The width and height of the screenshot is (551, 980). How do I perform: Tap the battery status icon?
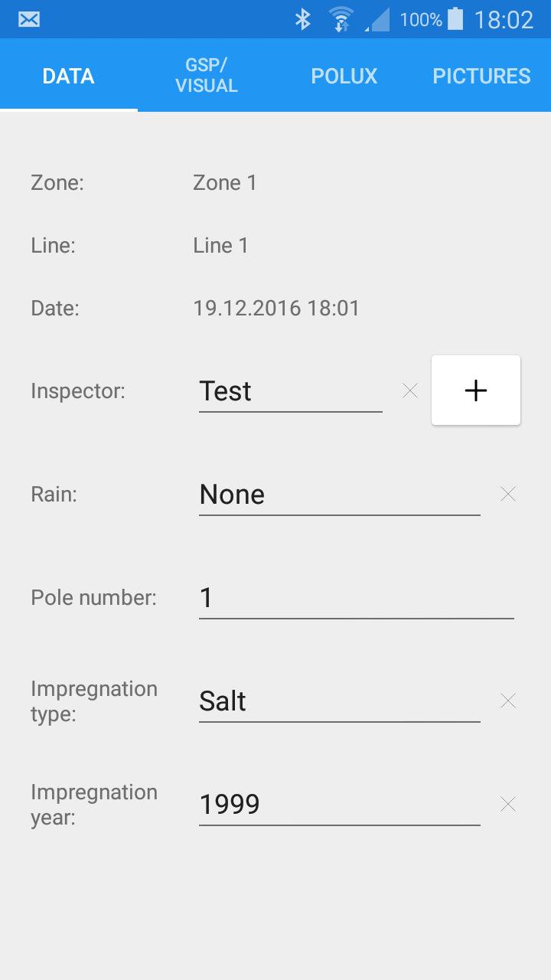click(455, 19)
